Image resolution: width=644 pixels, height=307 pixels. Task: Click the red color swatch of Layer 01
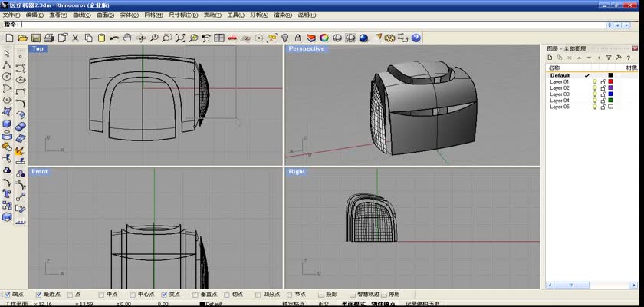click(611, 82)
